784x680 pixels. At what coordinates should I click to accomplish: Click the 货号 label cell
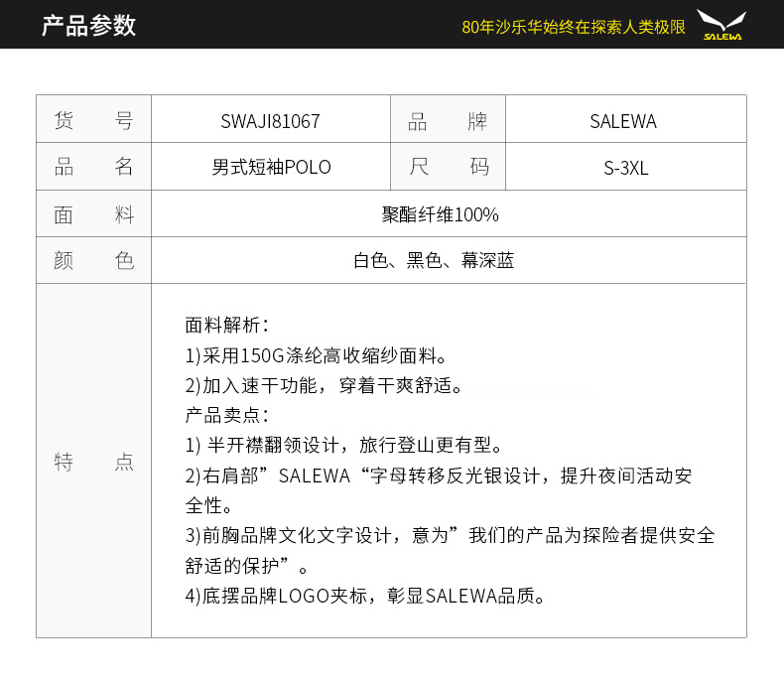93,119
